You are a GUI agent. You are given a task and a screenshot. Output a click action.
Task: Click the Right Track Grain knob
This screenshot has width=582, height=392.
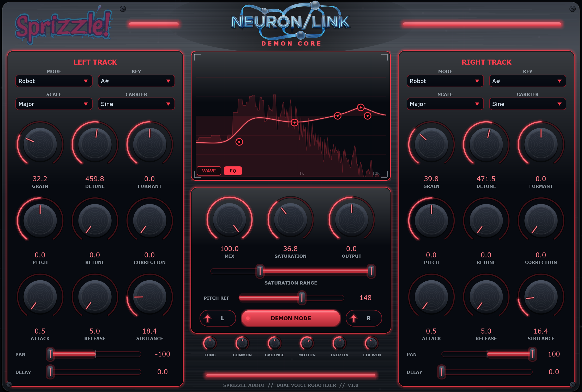point(431,144)
